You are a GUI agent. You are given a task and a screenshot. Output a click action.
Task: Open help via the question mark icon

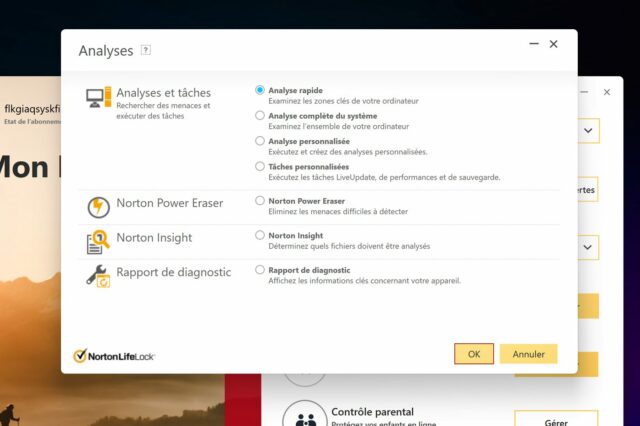(146, 50)
